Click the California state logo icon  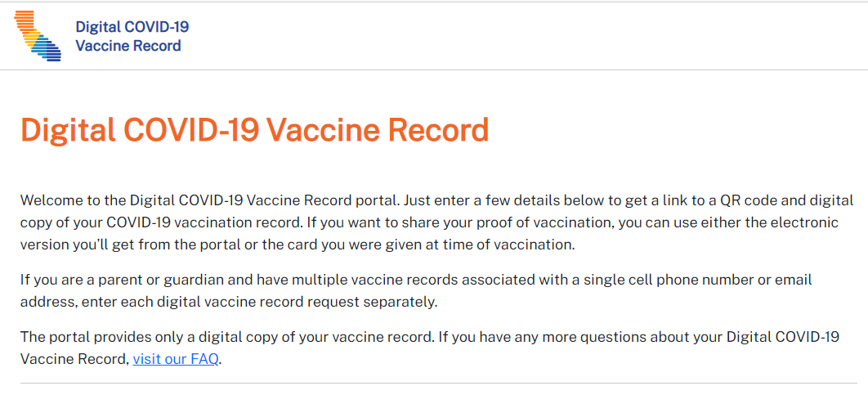(x=38, y=35)
